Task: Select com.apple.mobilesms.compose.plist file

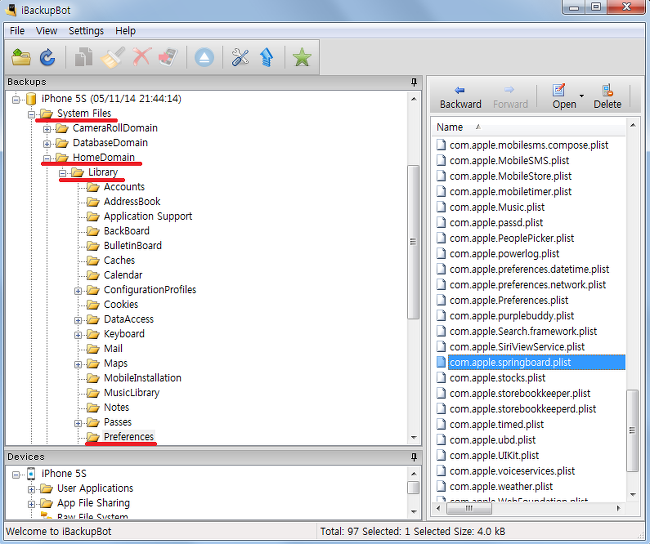Action: (529, 145)
